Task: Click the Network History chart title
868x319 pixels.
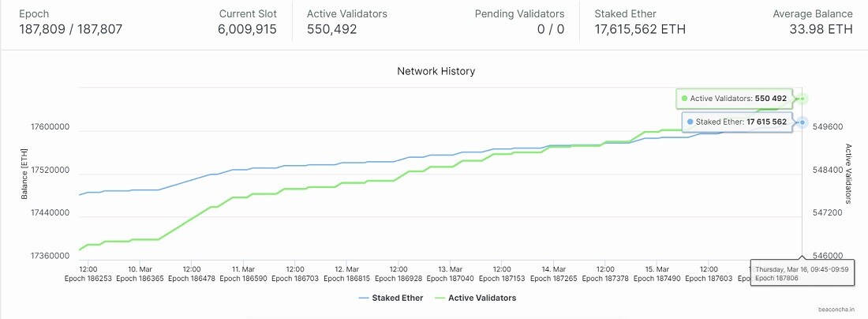Action: click(436, 71)
